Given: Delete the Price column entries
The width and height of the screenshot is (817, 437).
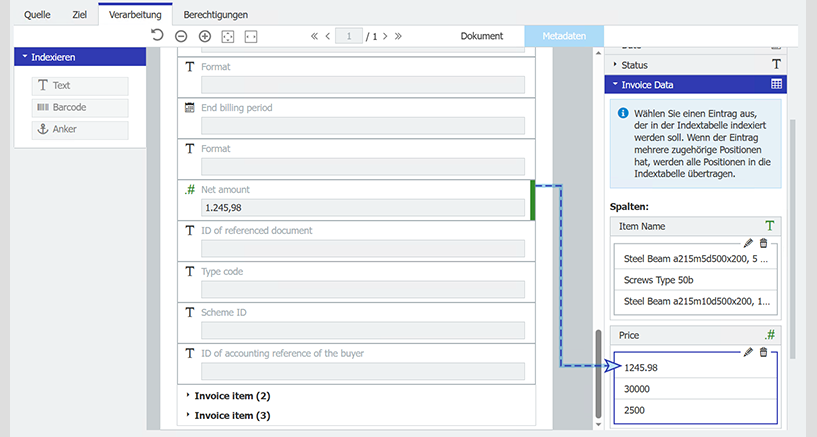Looking at the screenshot, I should click(764, 352).
